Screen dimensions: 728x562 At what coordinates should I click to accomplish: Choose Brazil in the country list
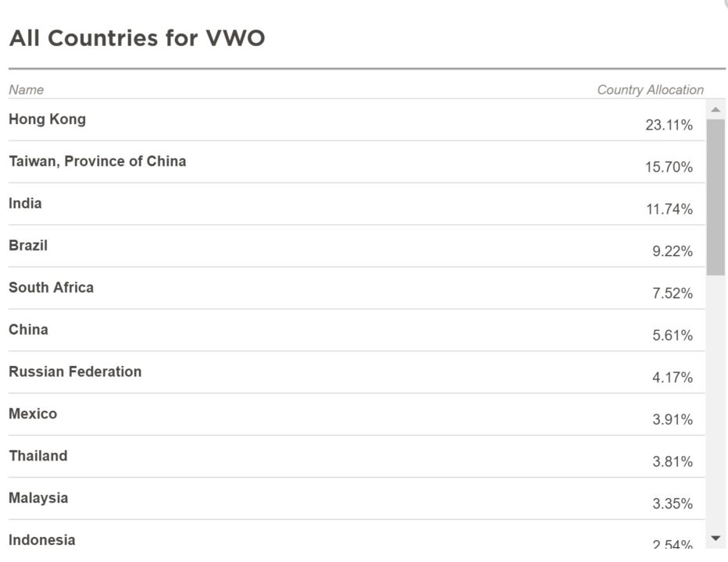point(28,246)
